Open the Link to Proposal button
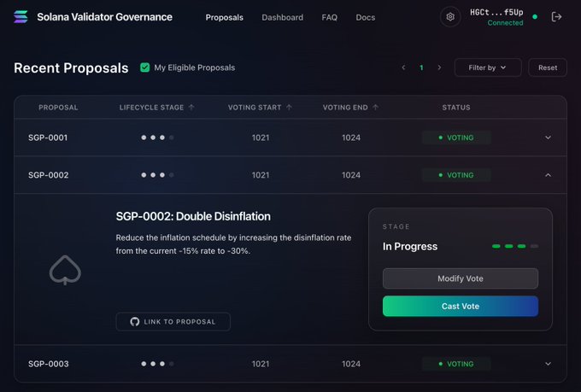 tap(173, 322)
